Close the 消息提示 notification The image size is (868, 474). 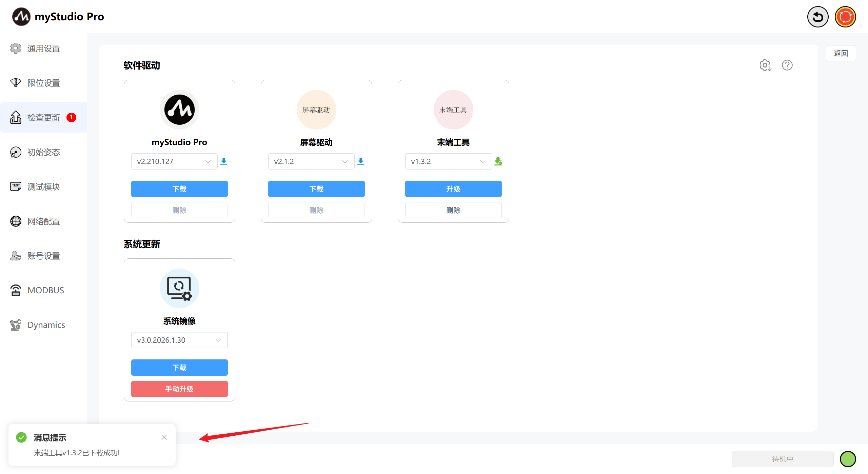(x=164, y=437)
